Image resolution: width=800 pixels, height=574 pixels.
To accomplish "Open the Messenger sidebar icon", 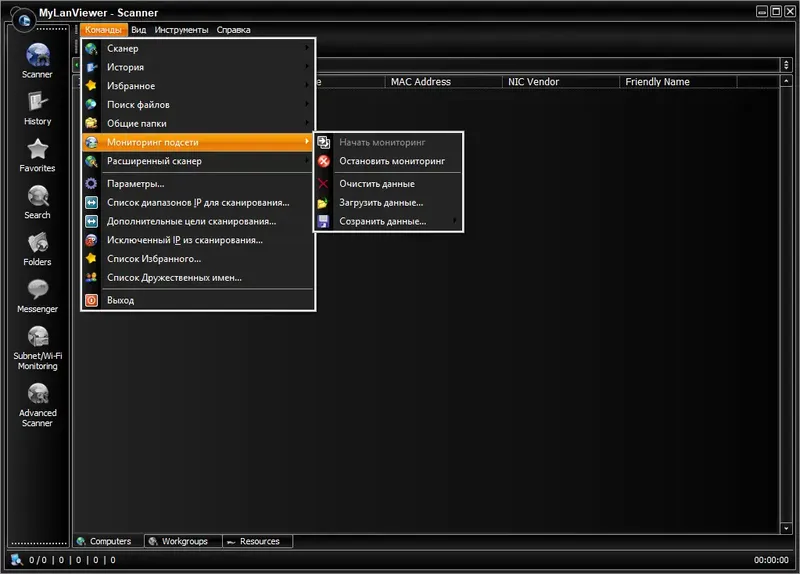I will pos(38,290).
